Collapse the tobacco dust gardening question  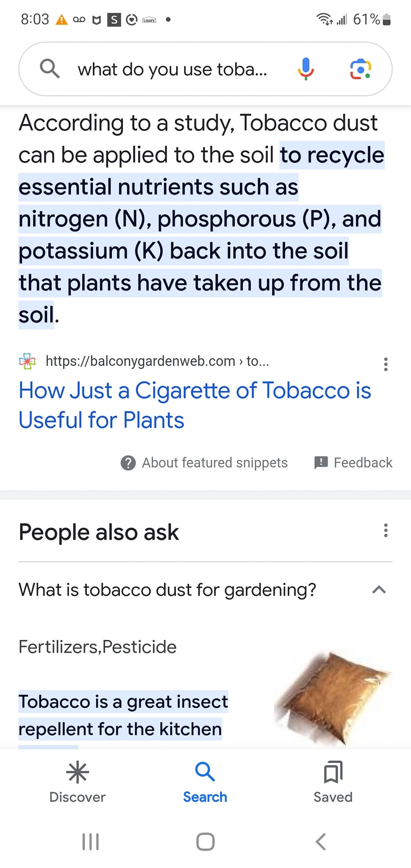point(379,590)
